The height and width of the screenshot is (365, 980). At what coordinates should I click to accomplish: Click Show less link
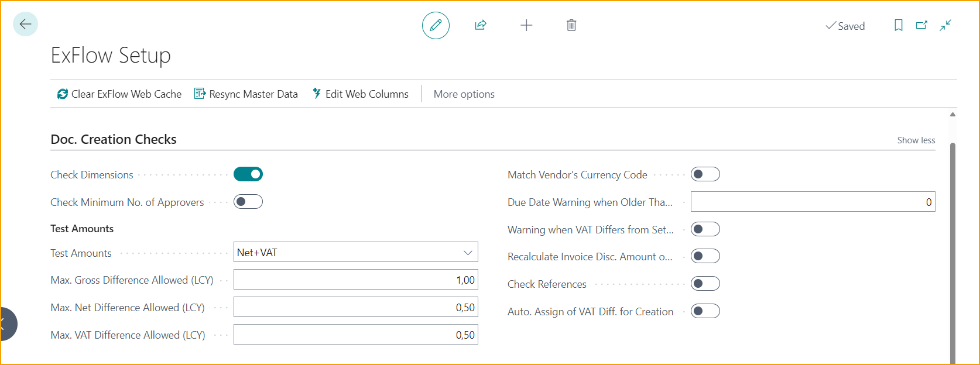pyautogui.click(x=916, y=140)
